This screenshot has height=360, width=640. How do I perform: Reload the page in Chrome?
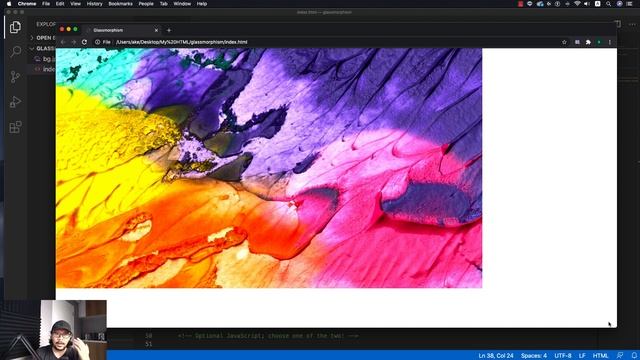(84, 42)
